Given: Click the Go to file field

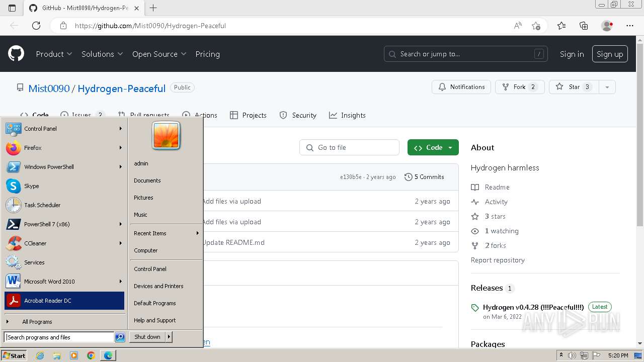Looking at the screenshot, I should coord(350,147).
